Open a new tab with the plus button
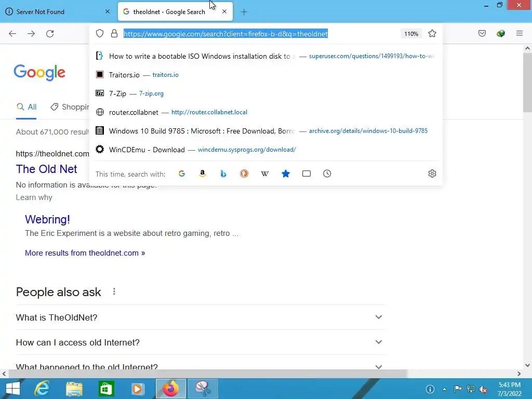This screenshot has width=532, height=399. (244, 12)
